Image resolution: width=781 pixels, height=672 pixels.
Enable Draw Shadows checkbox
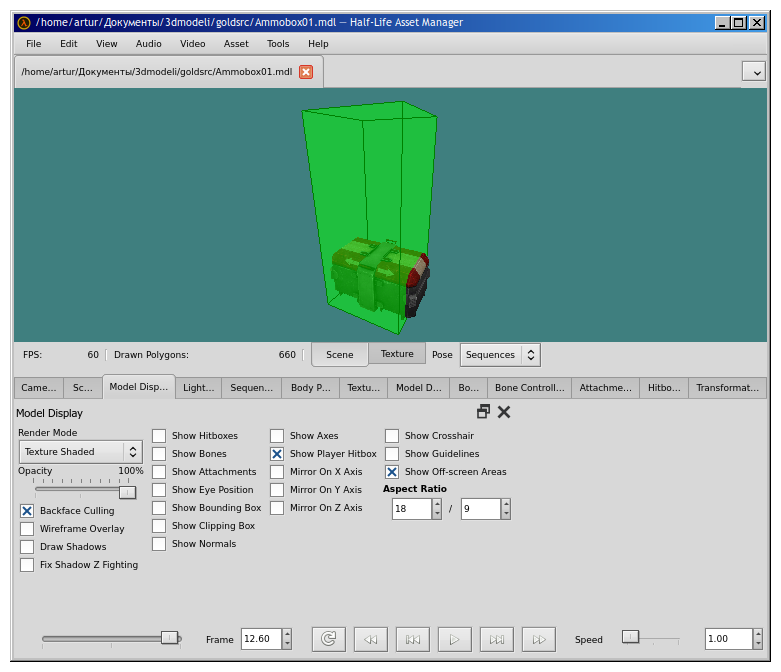tap(27, 546)
